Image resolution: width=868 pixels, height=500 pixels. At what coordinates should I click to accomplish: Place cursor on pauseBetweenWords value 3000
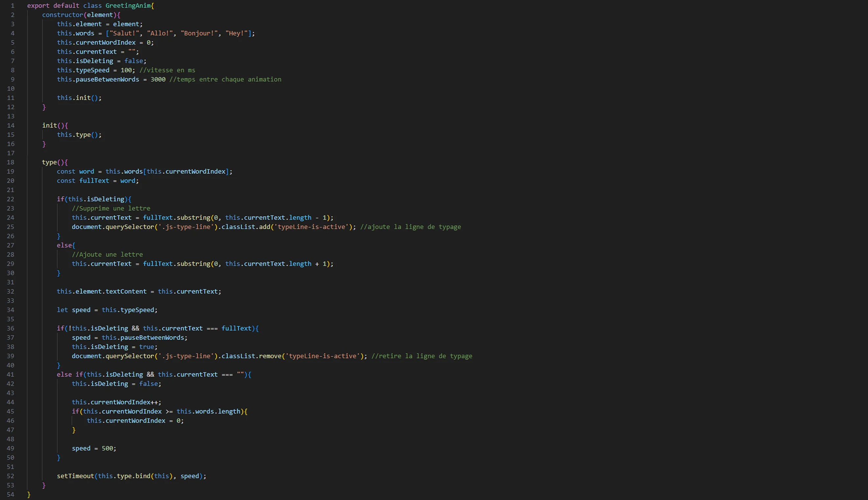coord(158,79)
